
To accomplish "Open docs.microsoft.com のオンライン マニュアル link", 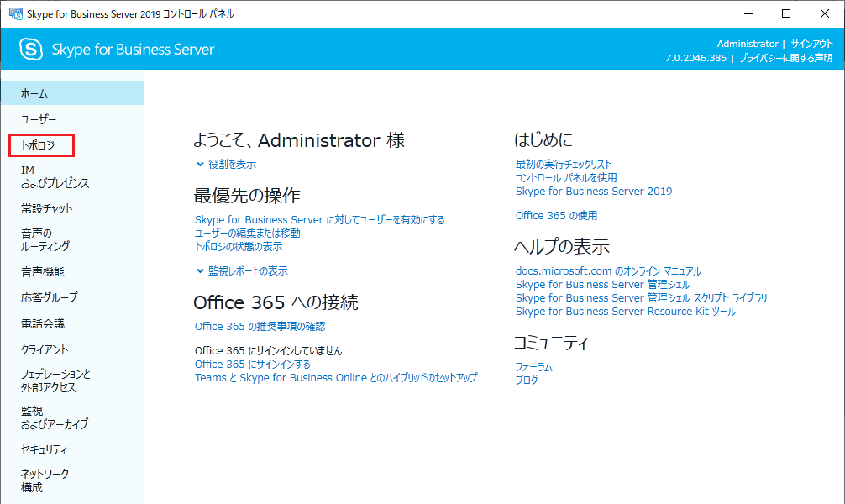I will coord(608,271).
